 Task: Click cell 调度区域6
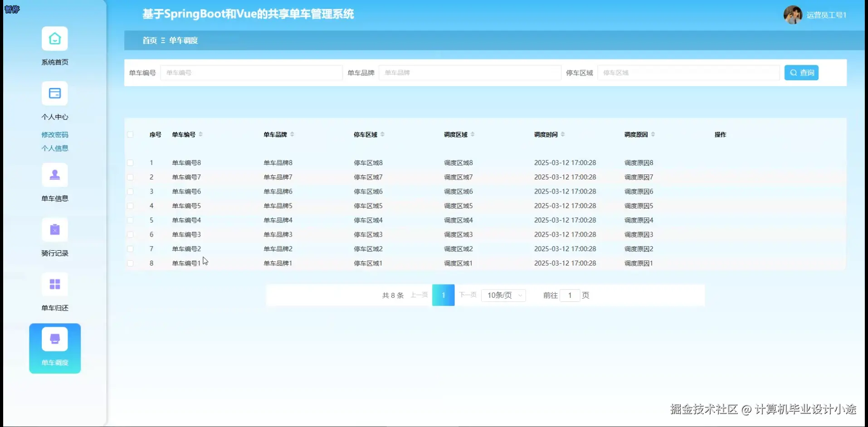coord(458,191)
